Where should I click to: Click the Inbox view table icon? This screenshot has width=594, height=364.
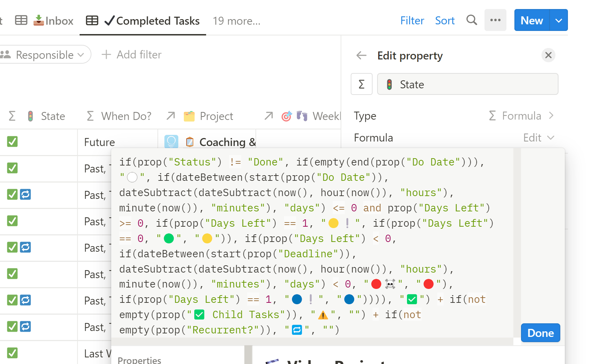coord(21,21)
